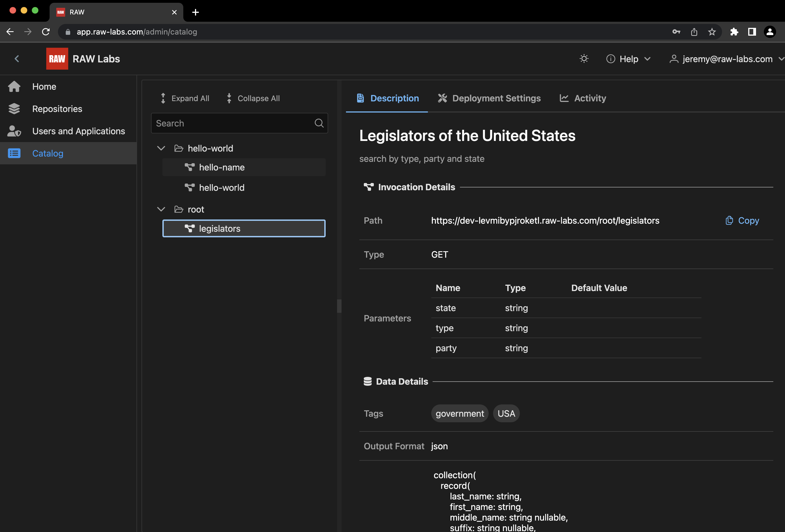Go to Home in the sidebar

pos(68,86)
